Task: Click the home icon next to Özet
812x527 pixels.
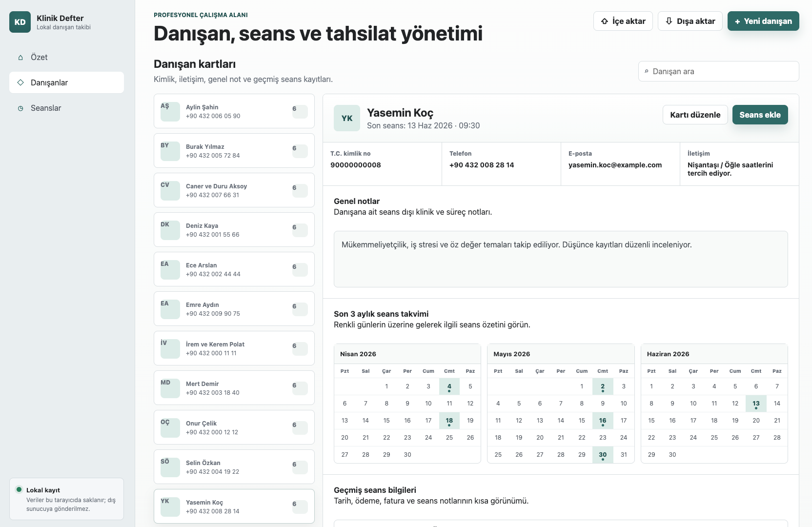Action: click(x=20, y=58)
